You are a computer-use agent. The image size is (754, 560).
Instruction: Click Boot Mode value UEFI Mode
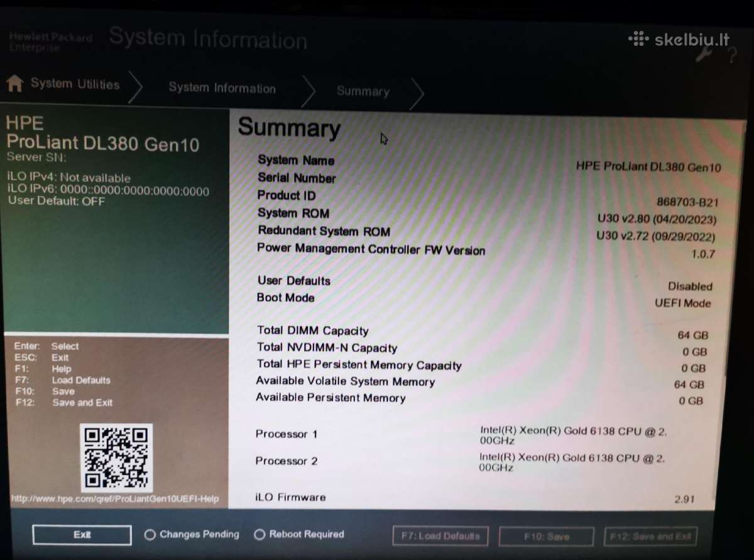(683, 303)
